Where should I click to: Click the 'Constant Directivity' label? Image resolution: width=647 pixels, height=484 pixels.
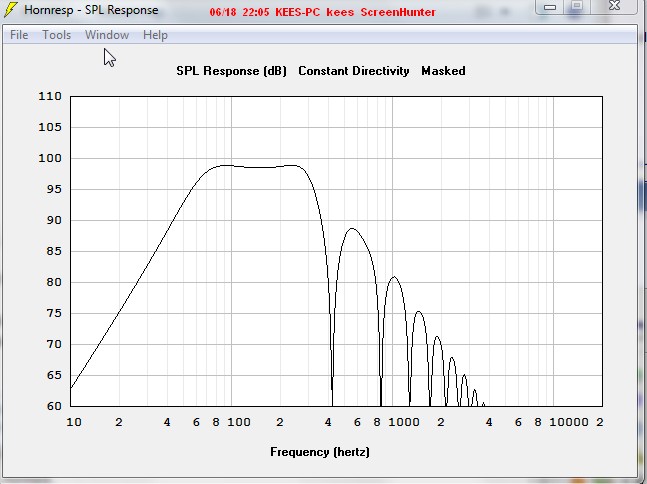354,71
